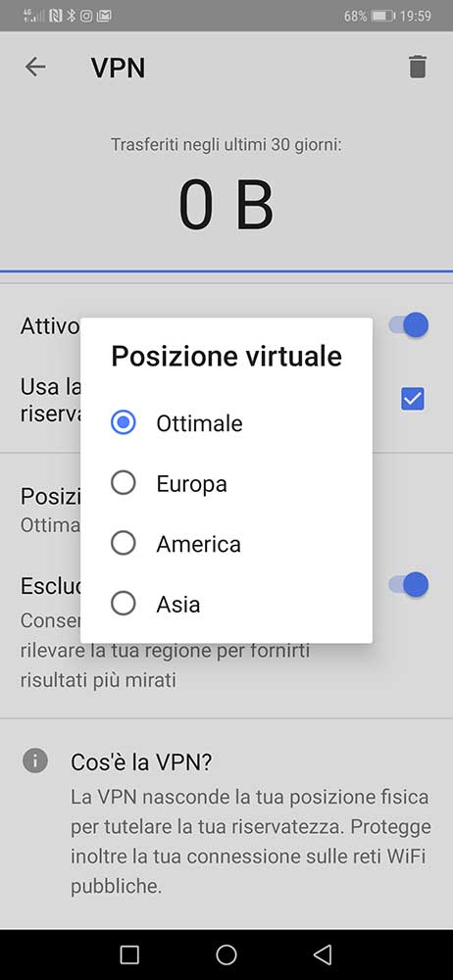Viewport: 453px width, 980px height.
Task: Tap the Bluetooth status icon
Action: [71, 16]
